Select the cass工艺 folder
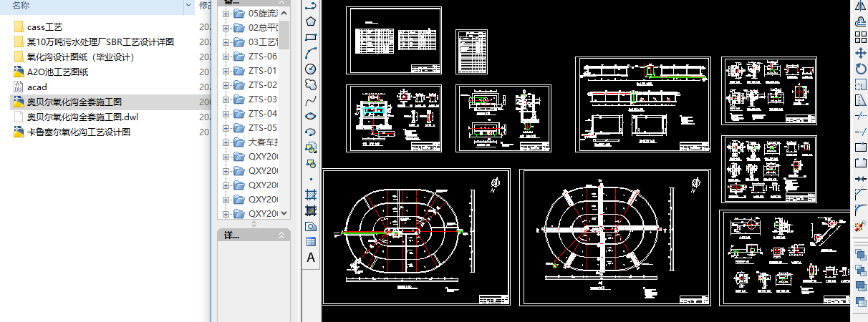This screenshot has height=322, width=868. coord(45,27)
